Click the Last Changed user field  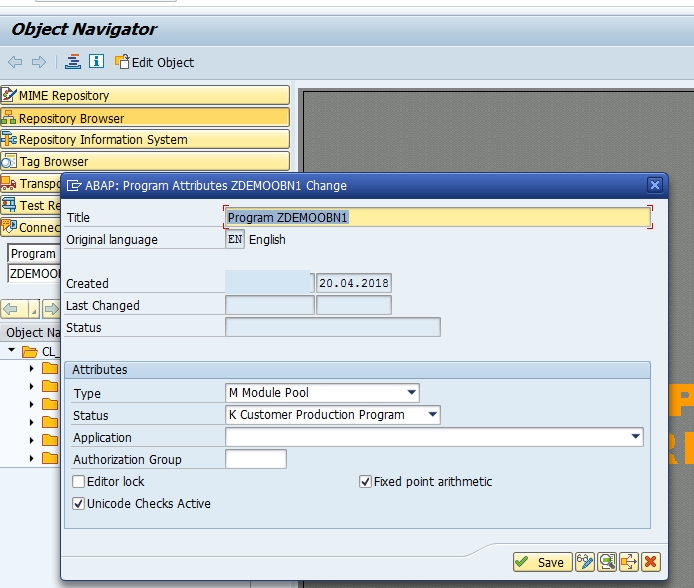tap(270, 305)
